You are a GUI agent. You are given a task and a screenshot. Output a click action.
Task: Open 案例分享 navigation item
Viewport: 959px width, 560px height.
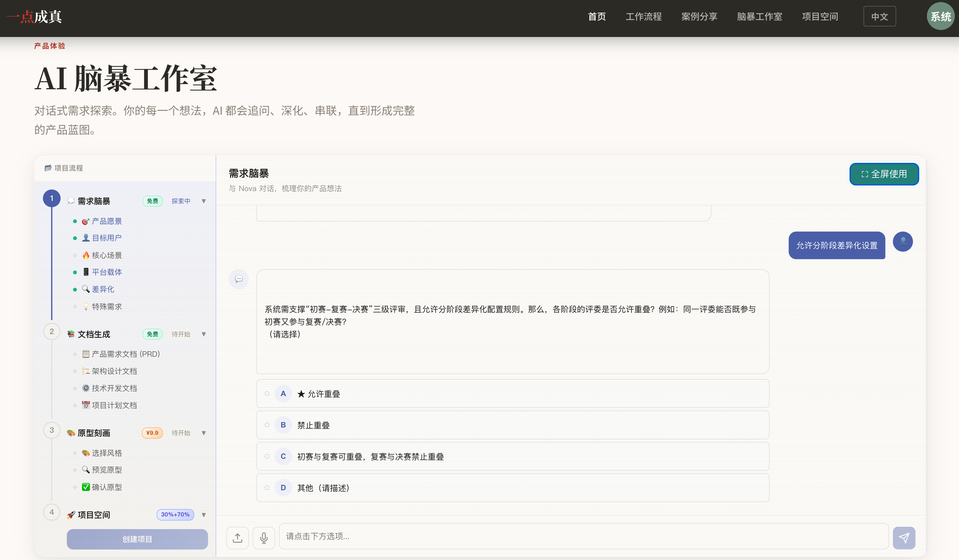(x=699, y=16)
